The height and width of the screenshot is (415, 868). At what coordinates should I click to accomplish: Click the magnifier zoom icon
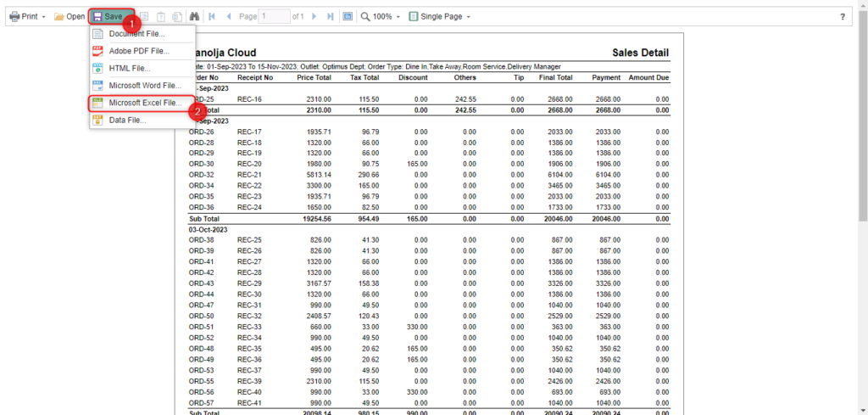[365, 17]
